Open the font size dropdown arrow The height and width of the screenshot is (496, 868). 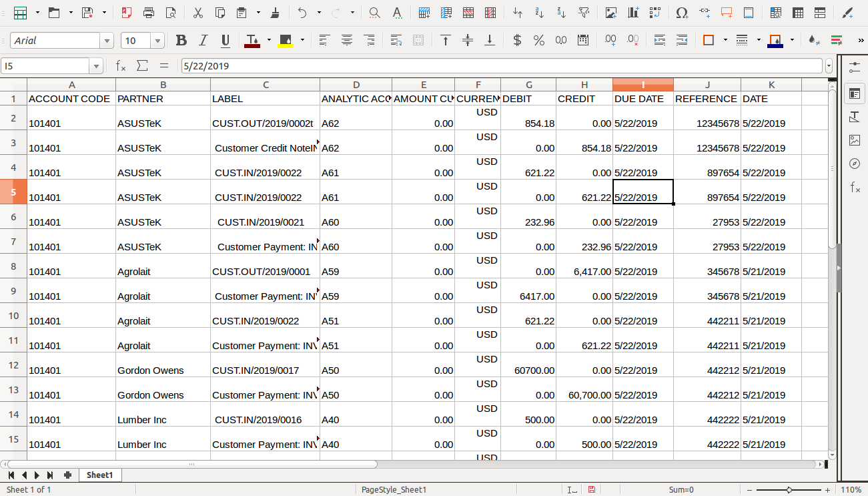pyautogui.click(x=158, y=41)
